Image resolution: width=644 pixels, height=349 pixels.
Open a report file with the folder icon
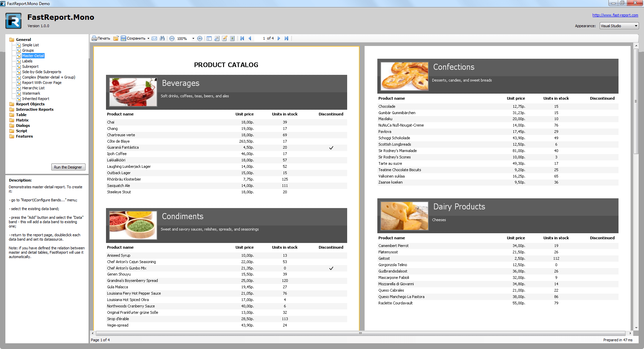coord(116,38)
